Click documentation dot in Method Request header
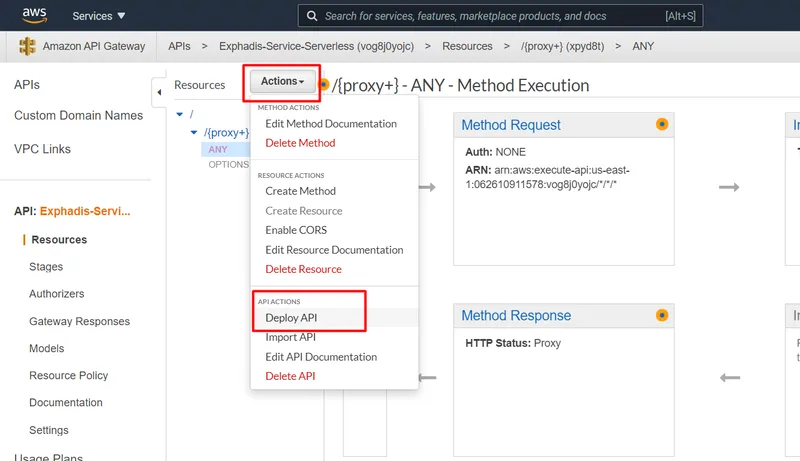800x461 pixels. pos(662,124)
